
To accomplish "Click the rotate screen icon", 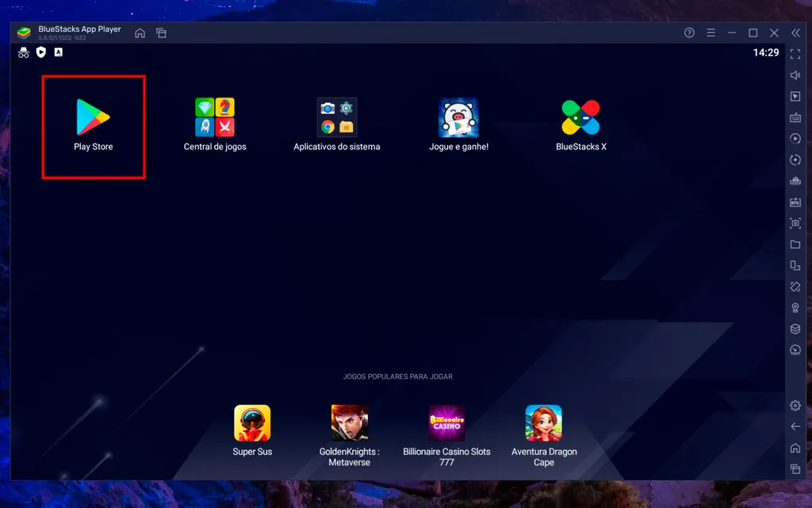I will 795,287.
